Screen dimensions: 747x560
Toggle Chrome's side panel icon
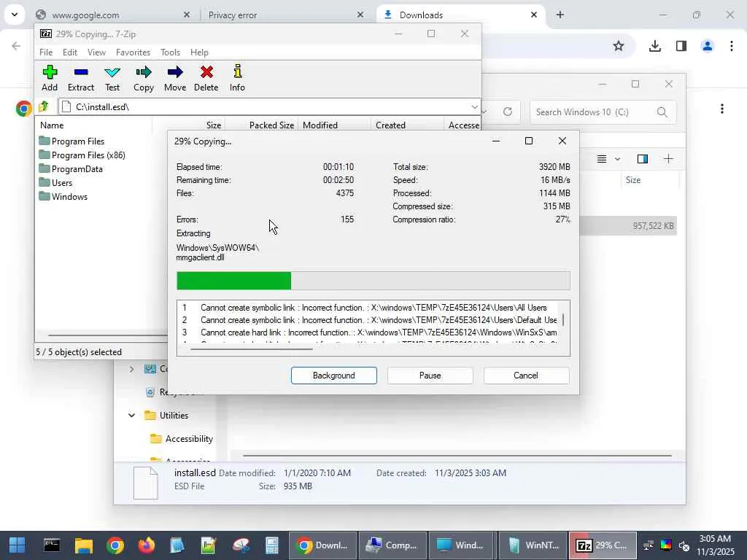click(681, 46)
